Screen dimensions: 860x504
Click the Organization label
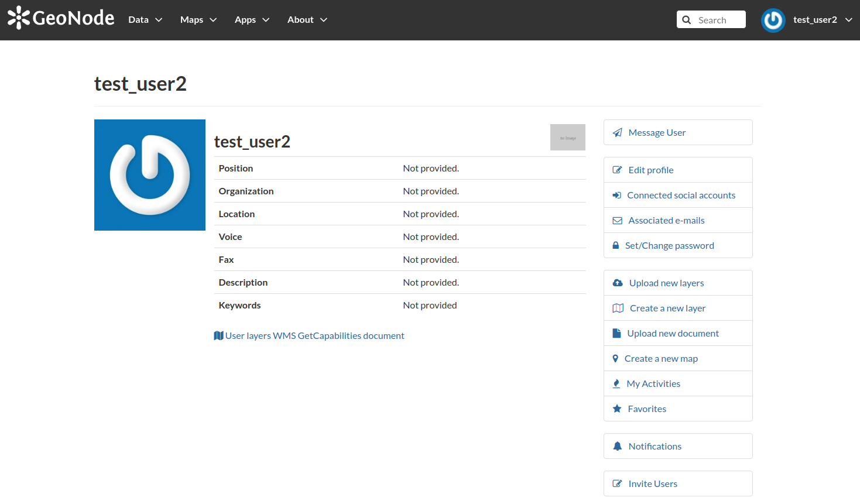(246, 191)
